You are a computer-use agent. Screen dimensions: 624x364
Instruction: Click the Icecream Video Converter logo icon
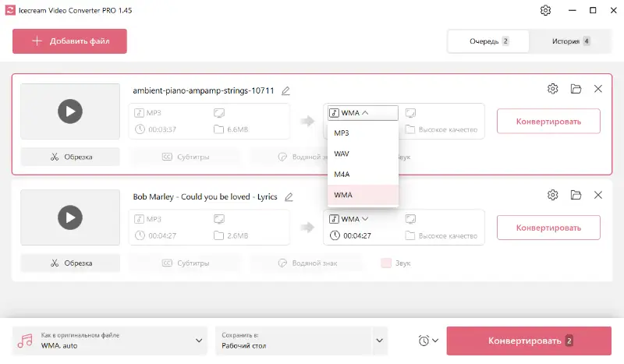click(x=10, y=10)
